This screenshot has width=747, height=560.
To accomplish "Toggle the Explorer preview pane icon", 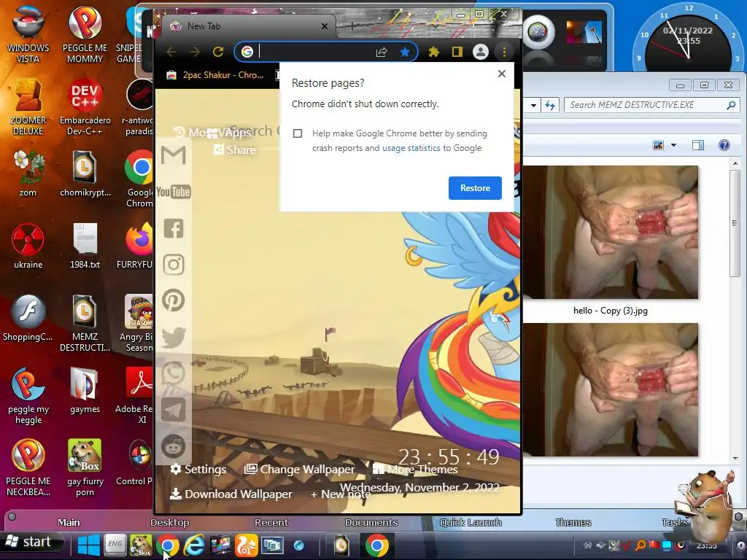I will pyautogui.click(x=698, y=145).
